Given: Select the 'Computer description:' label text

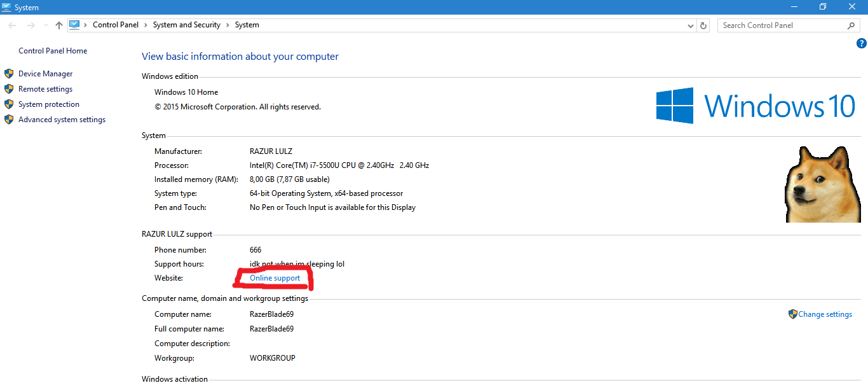Looking at the screenshot, I should coord(192,344).
